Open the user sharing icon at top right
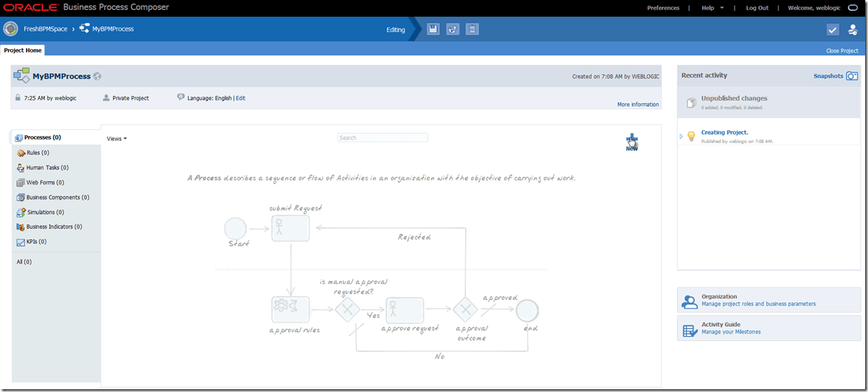Screen dimensions: 868x392 (853, 29)
